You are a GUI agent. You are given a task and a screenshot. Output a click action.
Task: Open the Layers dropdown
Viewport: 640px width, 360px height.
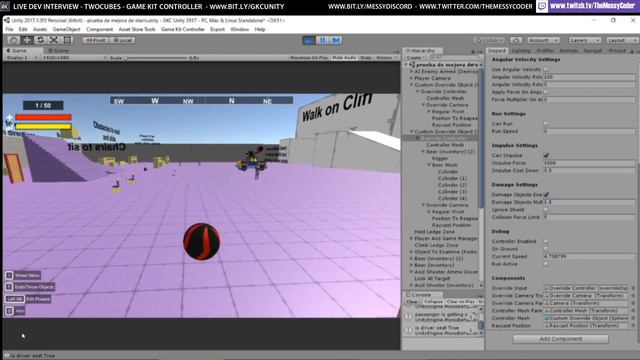point(584,40)
